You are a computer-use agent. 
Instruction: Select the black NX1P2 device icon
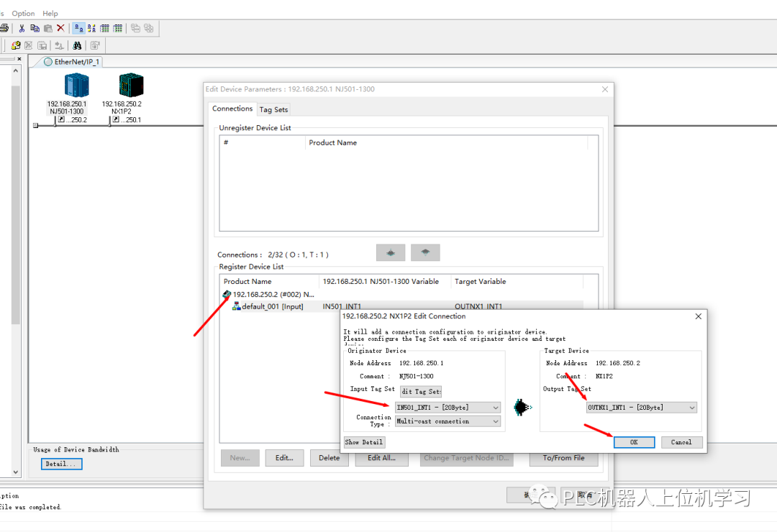point(132,85)
